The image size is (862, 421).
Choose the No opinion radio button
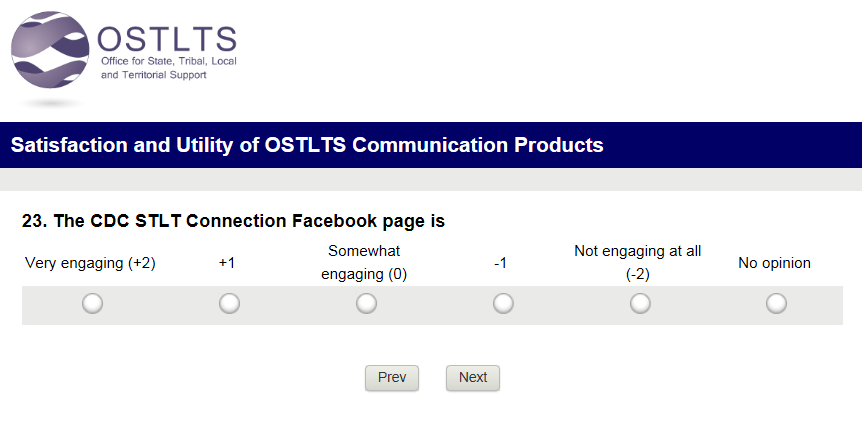[776, 303]
